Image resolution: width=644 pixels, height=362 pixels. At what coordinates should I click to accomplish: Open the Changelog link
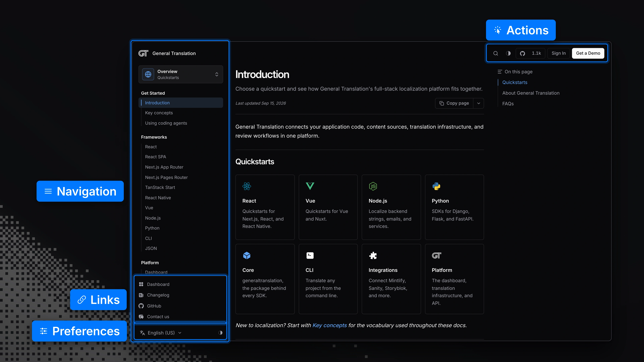(158, 295)
